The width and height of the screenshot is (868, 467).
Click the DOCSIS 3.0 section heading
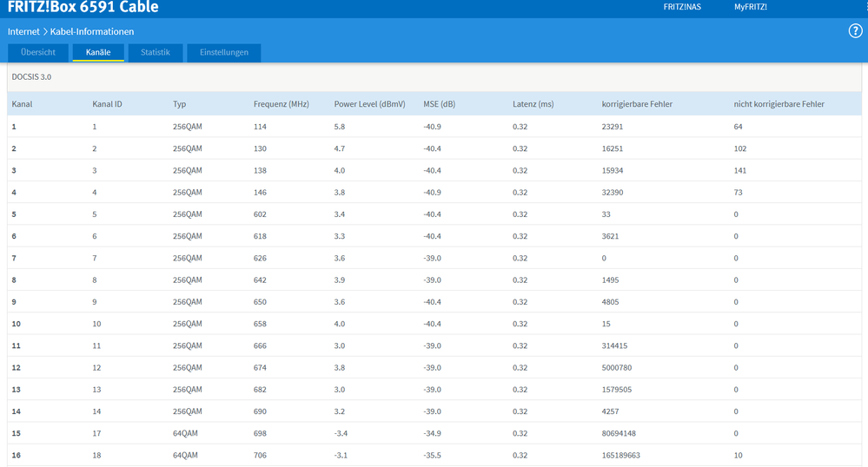(x=31, y=77)
